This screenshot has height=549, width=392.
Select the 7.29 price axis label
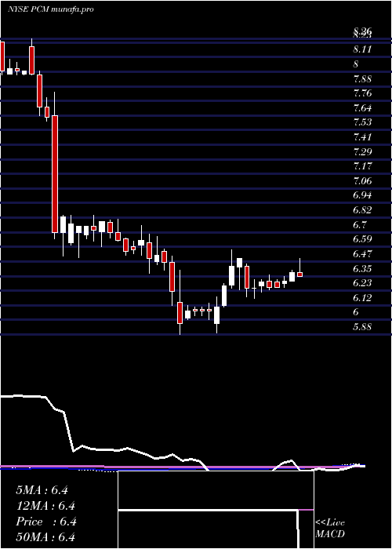(362, 152)
